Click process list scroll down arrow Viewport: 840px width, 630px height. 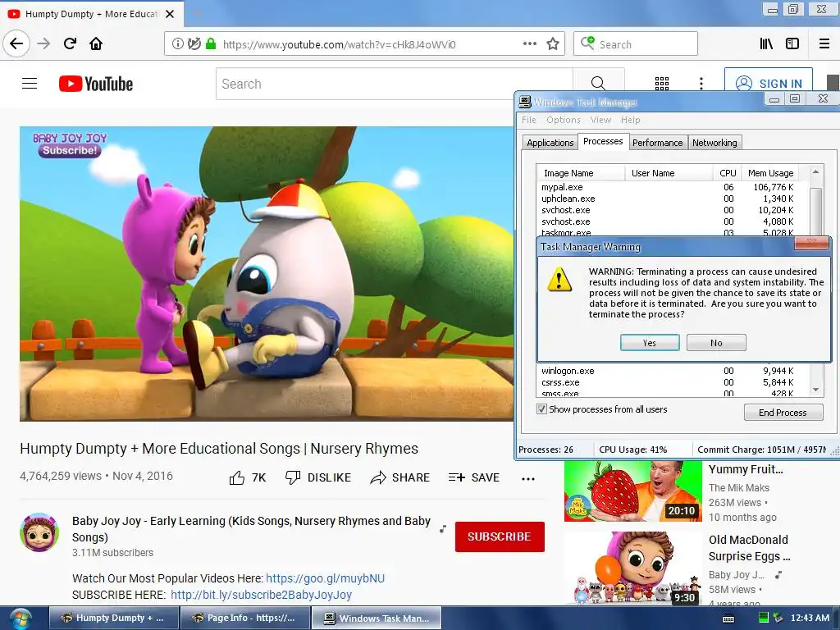(815, 390)
